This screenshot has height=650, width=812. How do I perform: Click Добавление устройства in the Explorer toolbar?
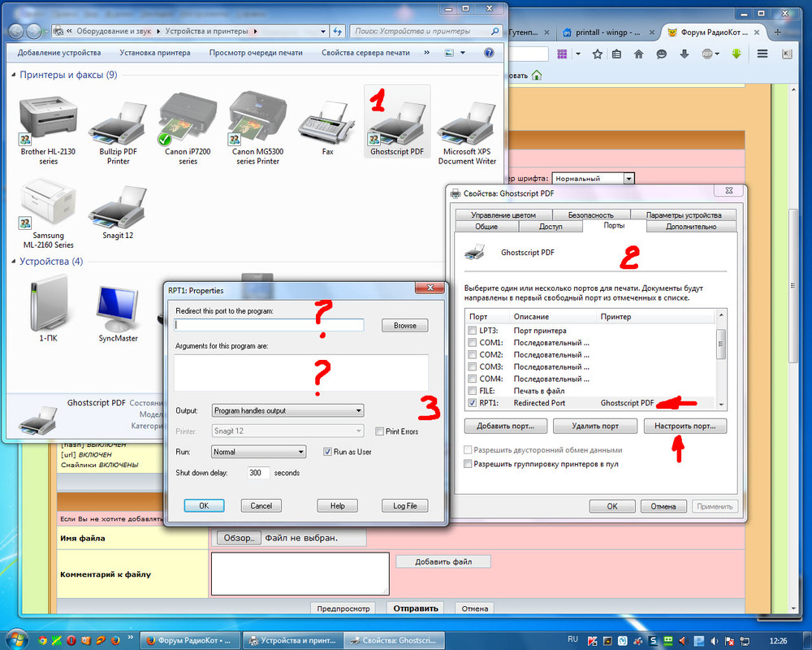click(59, 52)
